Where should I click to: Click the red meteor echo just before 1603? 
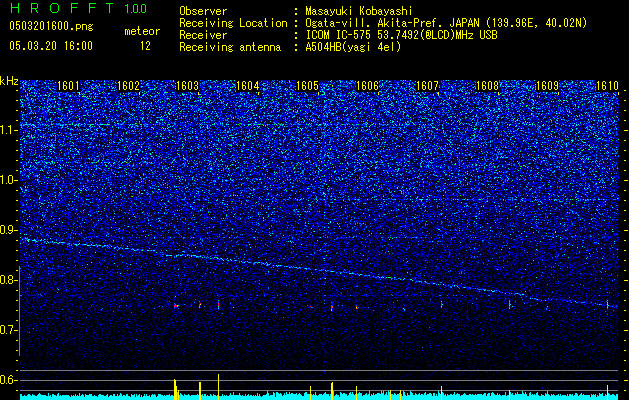176,306
